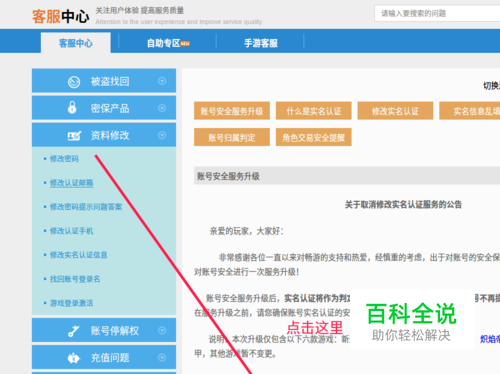Click the 关于取消修改实名认证服务的公告 title

click(403, 204)
